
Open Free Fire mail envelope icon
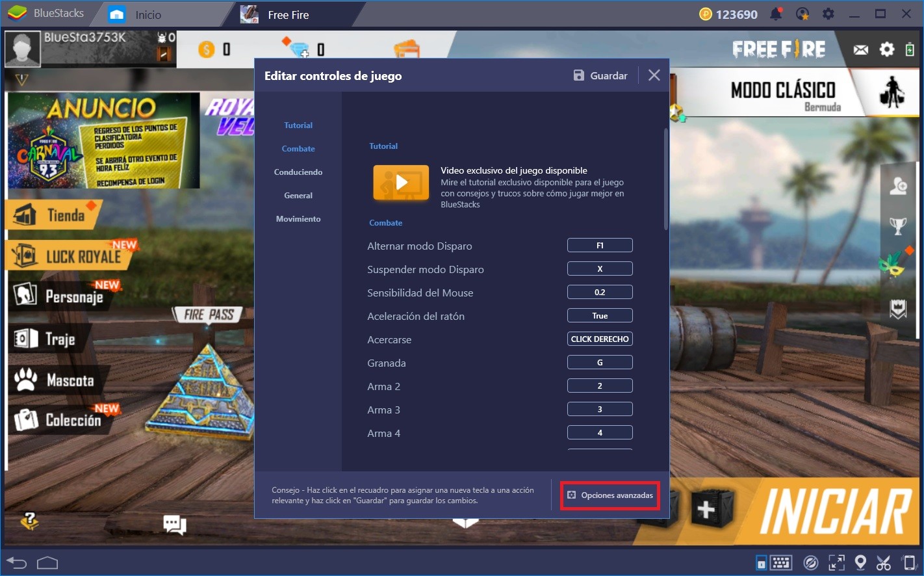[x=861, y=49]
